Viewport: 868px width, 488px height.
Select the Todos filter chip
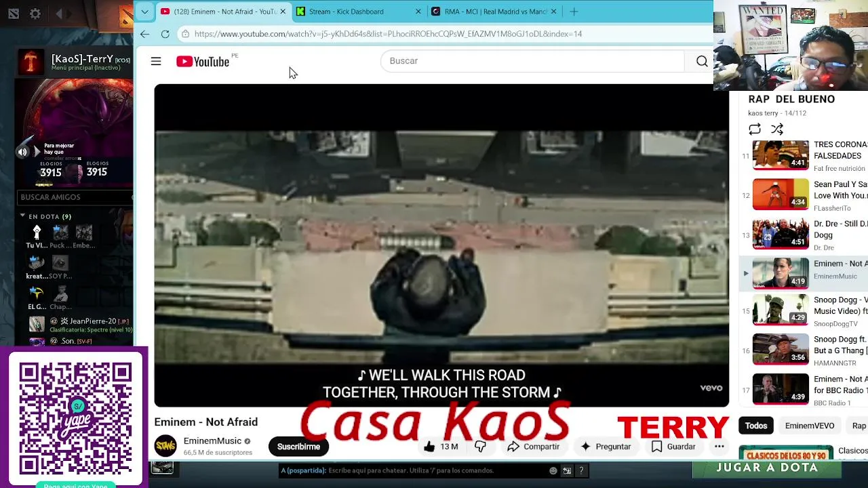(756, 426)
